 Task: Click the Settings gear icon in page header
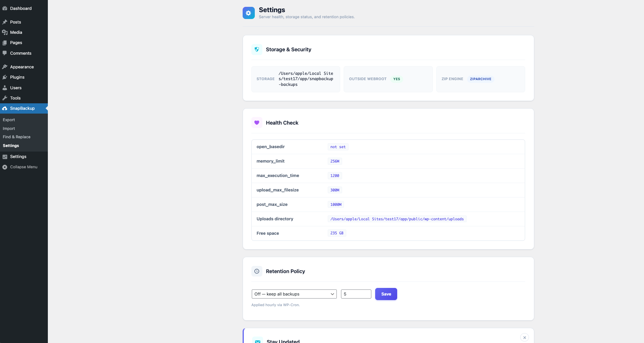pyautogui.click(x=248, y=13)
